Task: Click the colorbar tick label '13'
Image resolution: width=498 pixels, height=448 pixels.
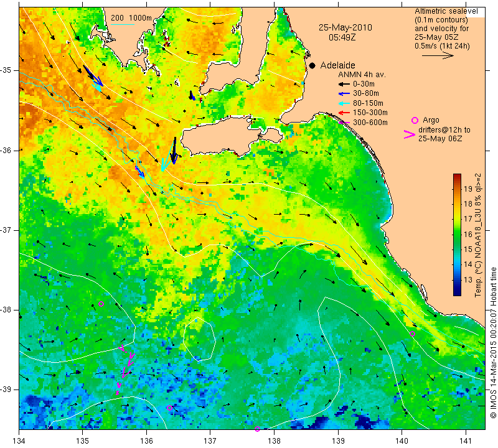Action: coord(468,280)
